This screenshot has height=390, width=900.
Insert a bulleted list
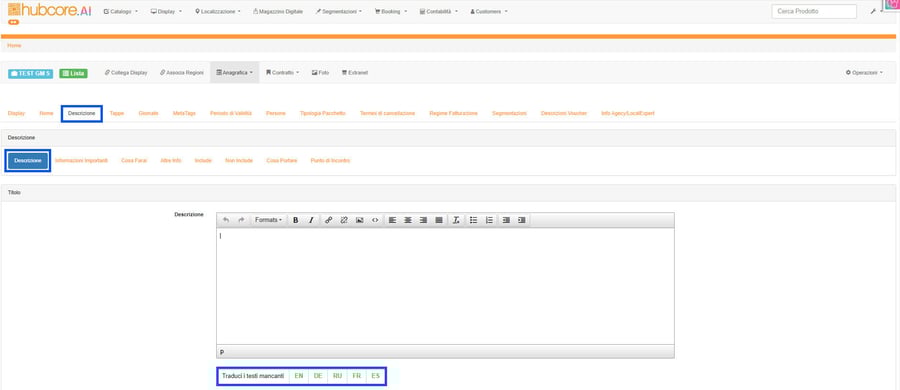(x=474, y=220)
